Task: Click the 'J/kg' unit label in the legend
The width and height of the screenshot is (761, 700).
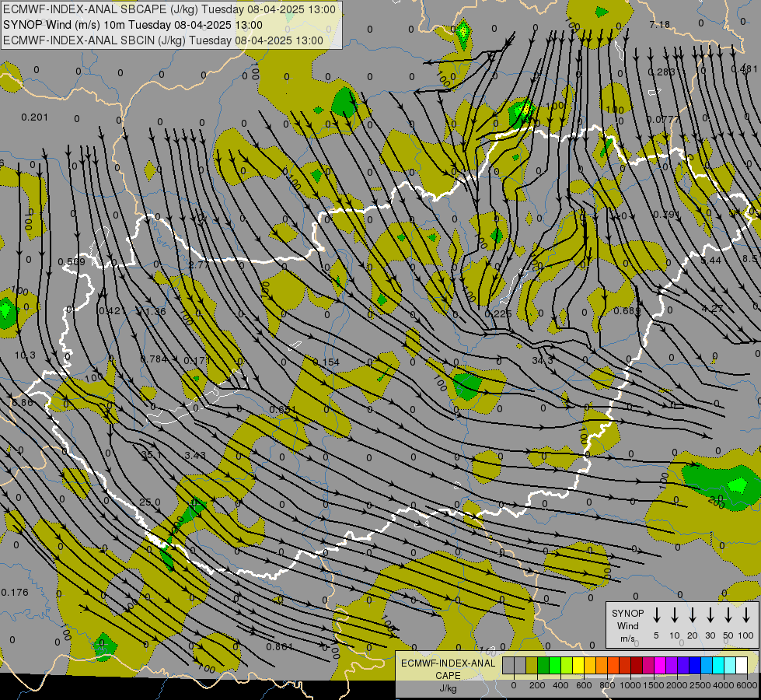Action: click(x=448, y=688)
